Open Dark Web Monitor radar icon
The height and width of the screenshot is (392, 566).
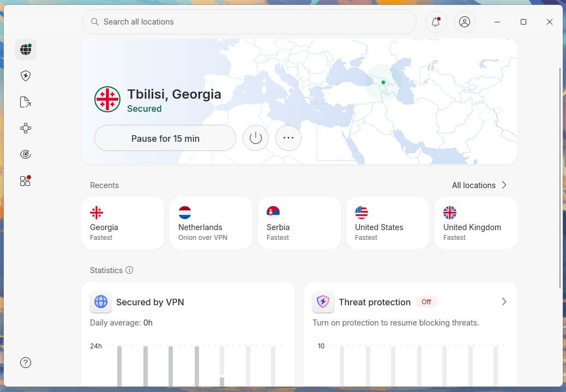click(26, 154)
